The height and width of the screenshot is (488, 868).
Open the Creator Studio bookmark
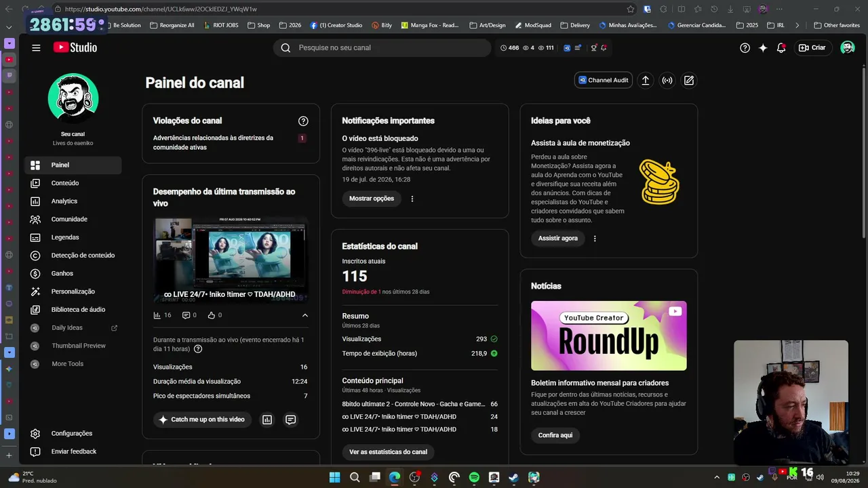(336, 25)
